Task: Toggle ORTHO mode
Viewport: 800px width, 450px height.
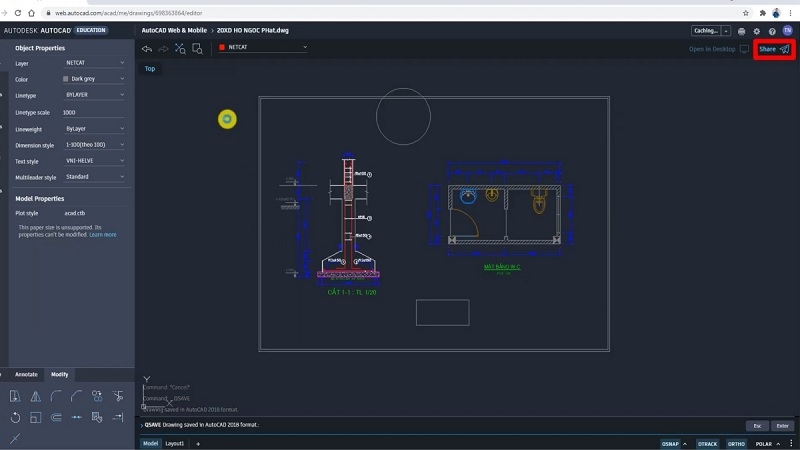Action: coord(736,444)
